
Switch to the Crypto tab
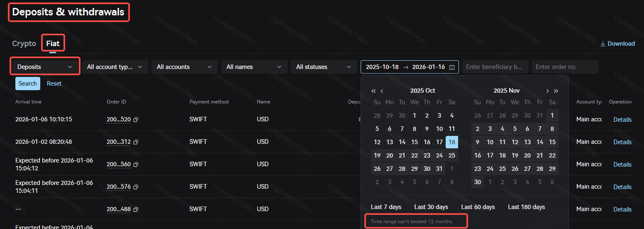(24, 44)
